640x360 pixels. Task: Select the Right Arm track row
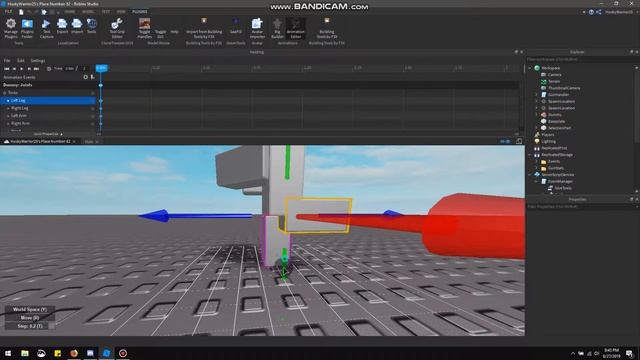48,123
